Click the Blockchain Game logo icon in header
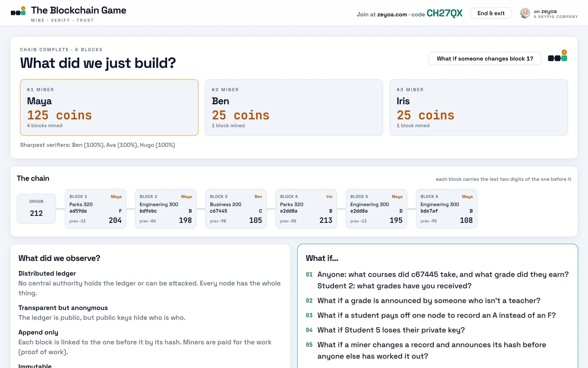Screen dimensions: 588x368 pos(18,11)
